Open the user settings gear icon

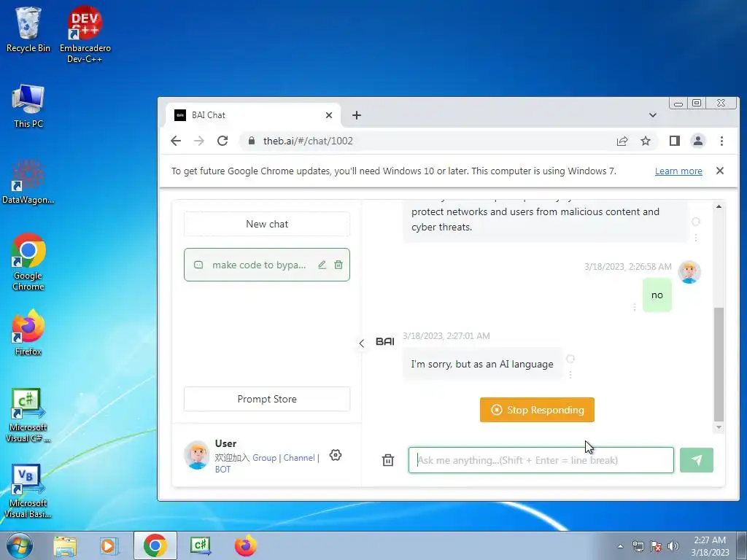336,455
